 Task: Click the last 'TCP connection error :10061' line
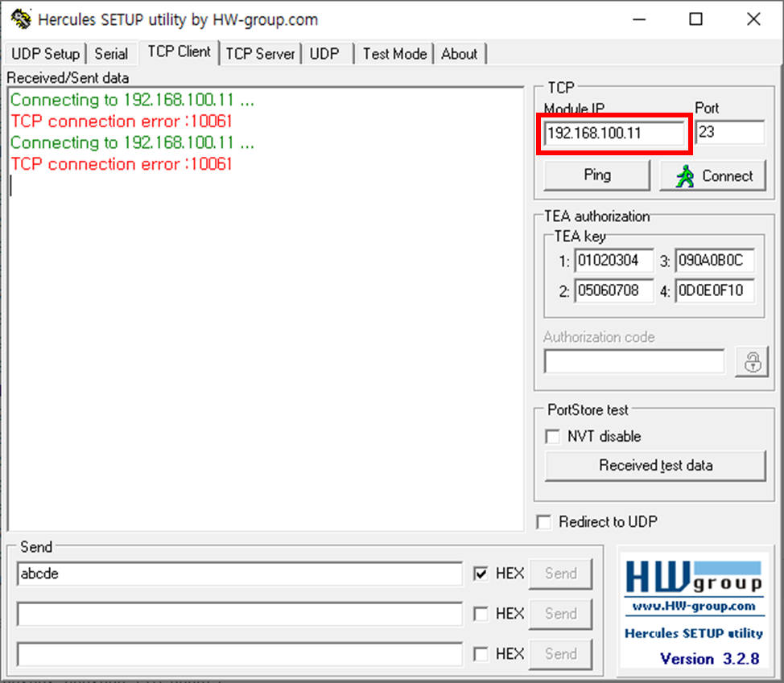coord(122,164)
